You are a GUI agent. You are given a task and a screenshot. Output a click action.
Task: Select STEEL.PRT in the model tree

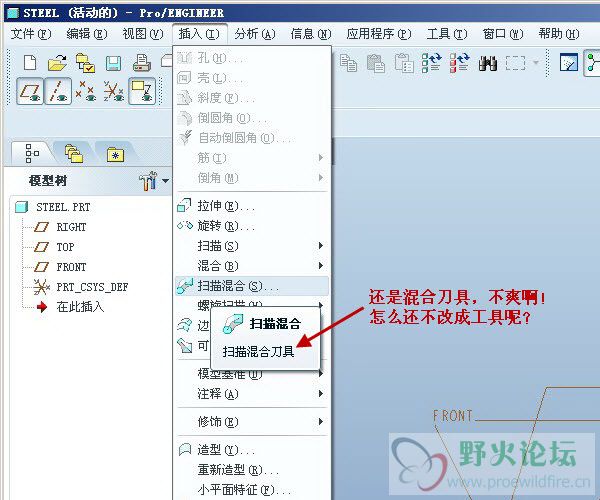53,207
